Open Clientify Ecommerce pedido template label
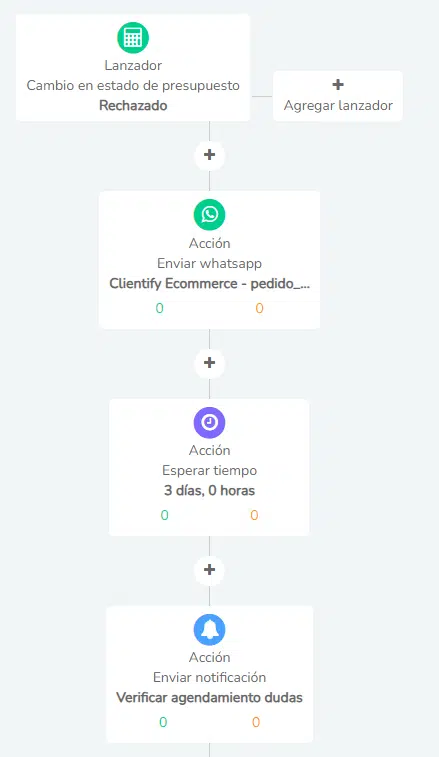 point(210,283)
